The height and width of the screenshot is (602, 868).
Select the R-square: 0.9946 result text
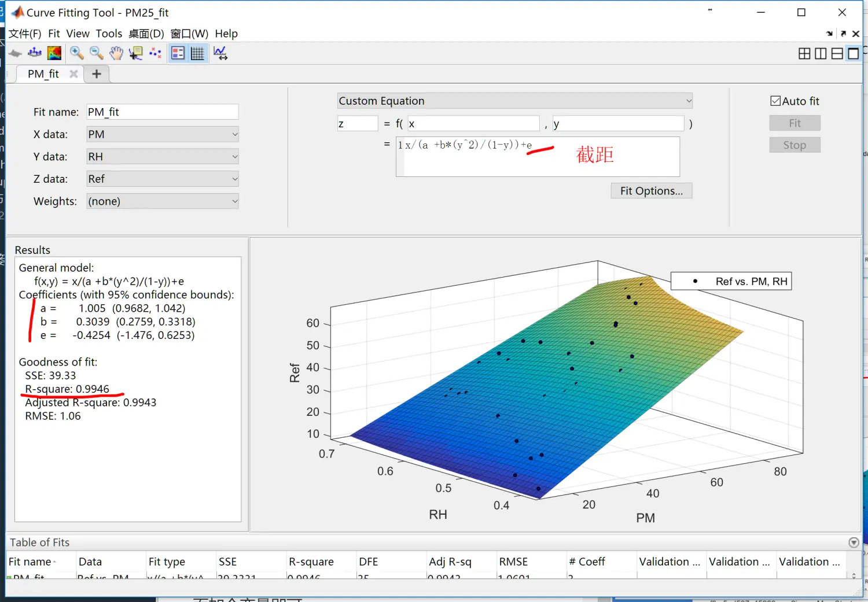pyautogui.click(x=67, y=389)
